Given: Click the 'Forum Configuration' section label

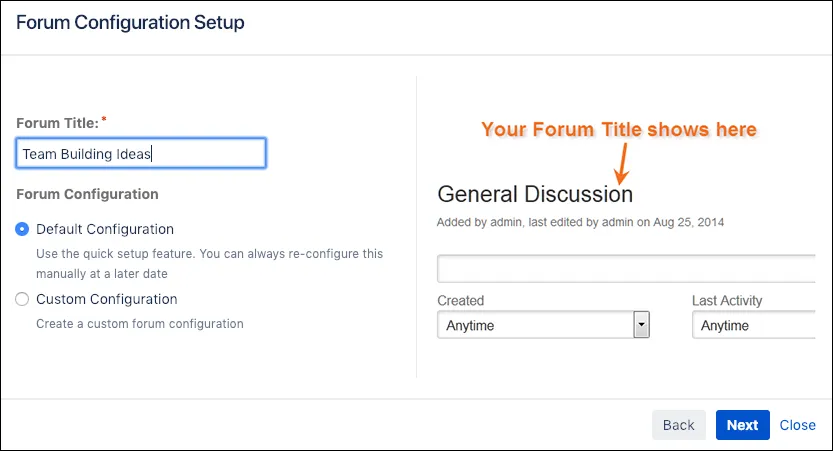Looking at the screenshot, I should point(87,194).
